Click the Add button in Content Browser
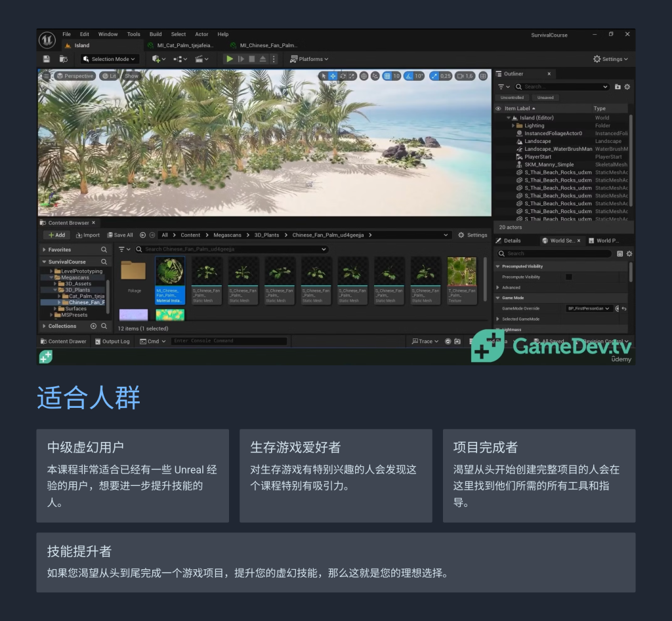Image resolution: width=672 pixels, height=621 pixels. click(x=56, y=235)
